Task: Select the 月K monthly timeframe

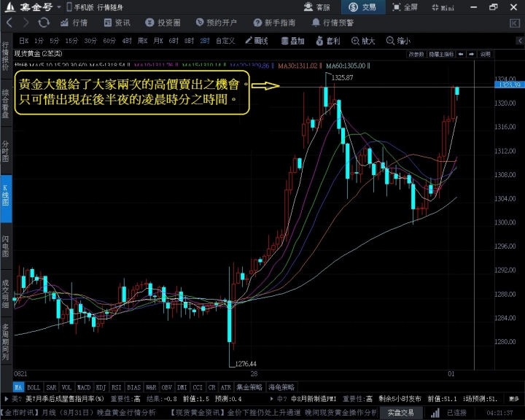Action: click(x=158, y=41)
